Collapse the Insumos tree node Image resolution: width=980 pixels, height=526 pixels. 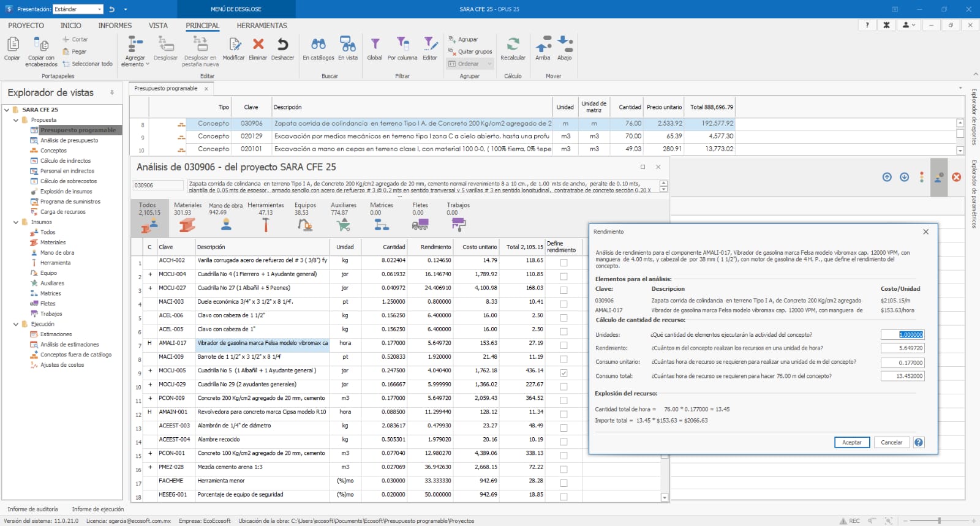point(16,222)
